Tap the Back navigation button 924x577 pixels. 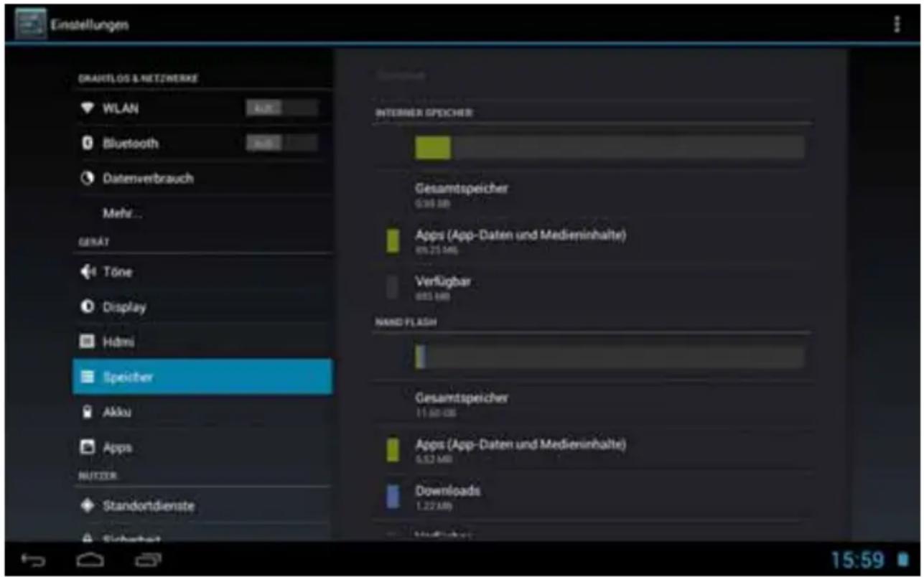coord(33,559)
